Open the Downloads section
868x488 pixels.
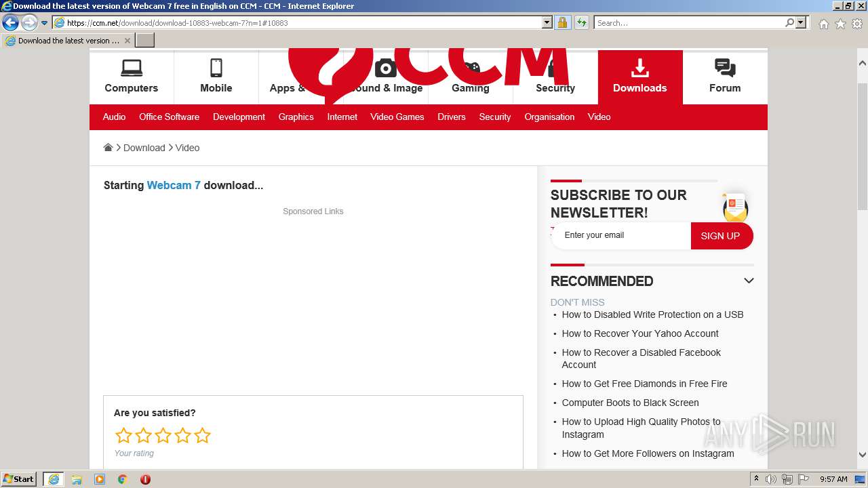[639, 77]
